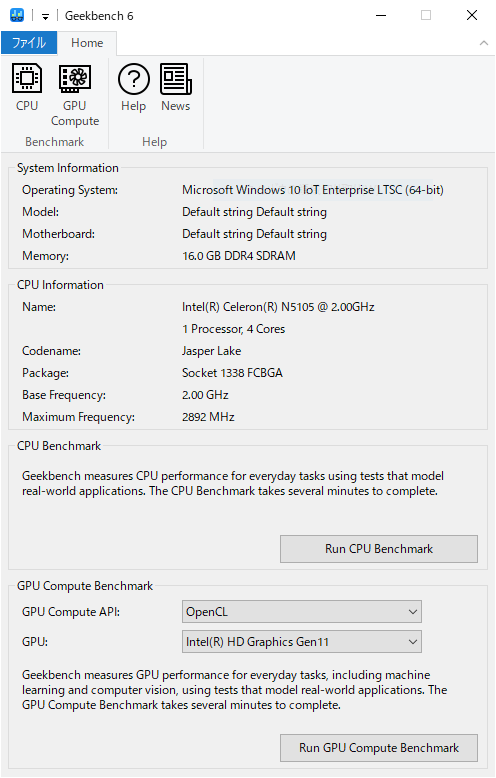Click the Motherboard value text

[x=254, y=234]
